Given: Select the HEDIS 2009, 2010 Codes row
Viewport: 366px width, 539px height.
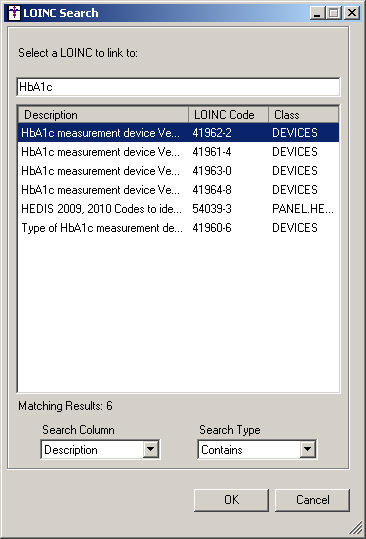Looking at the screenshot, I should (x=178, y=209).
